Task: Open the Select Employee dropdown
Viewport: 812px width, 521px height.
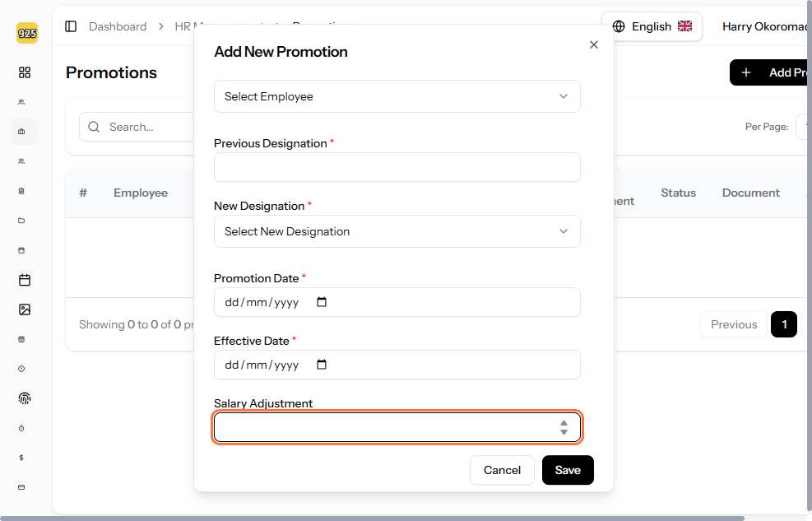Action: (397, 96)
